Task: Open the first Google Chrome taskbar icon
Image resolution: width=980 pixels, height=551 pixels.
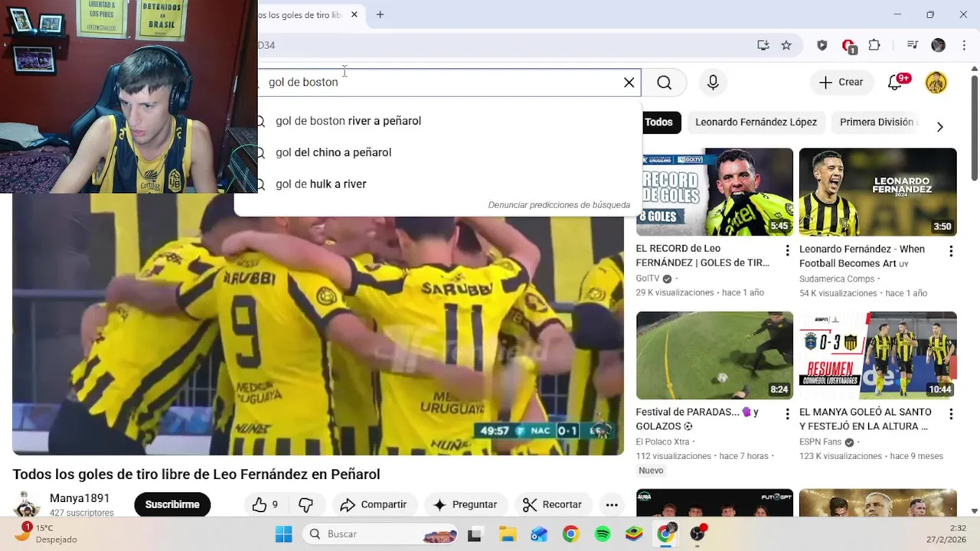Action: pyautogui.click(x=570, y=534)
